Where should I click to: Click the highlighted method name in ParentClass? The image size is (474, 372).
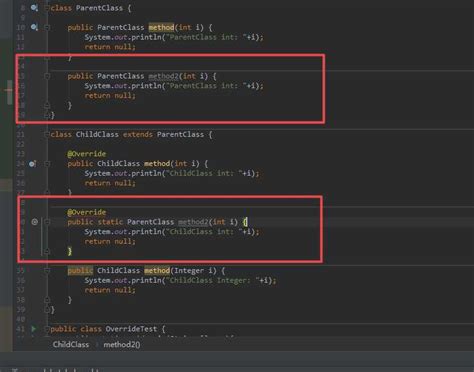pyautogui.click(x=161, y=27)
